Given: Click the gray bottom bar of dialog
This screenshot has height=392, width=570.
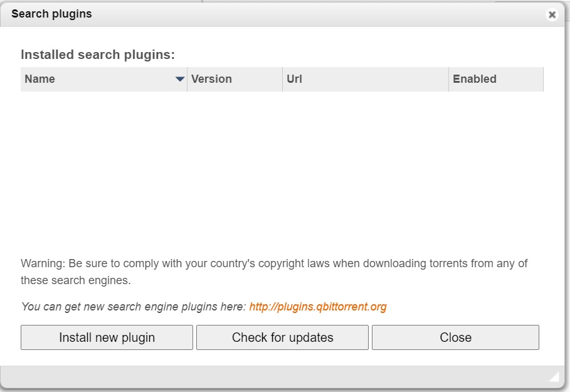Looking at the screenshot, I should click(x=282, y=377).
